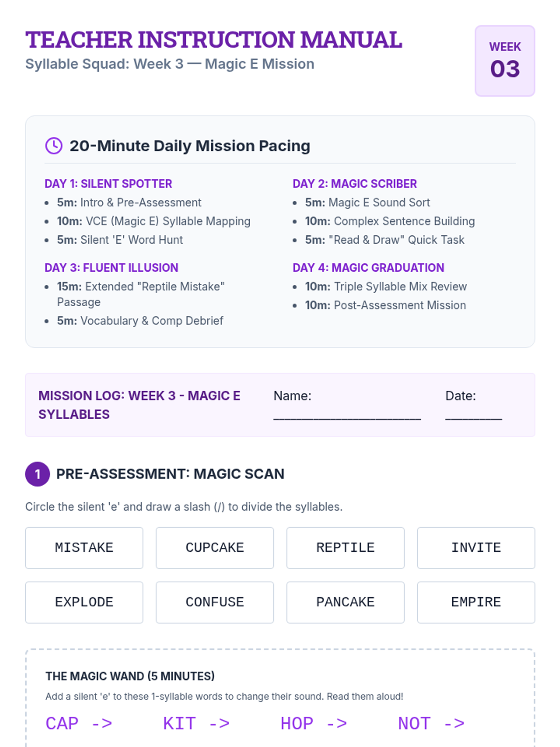This screenshot has width=560, height=747.
Task: Select the MISTAKE word box
Action: point(84,548)
